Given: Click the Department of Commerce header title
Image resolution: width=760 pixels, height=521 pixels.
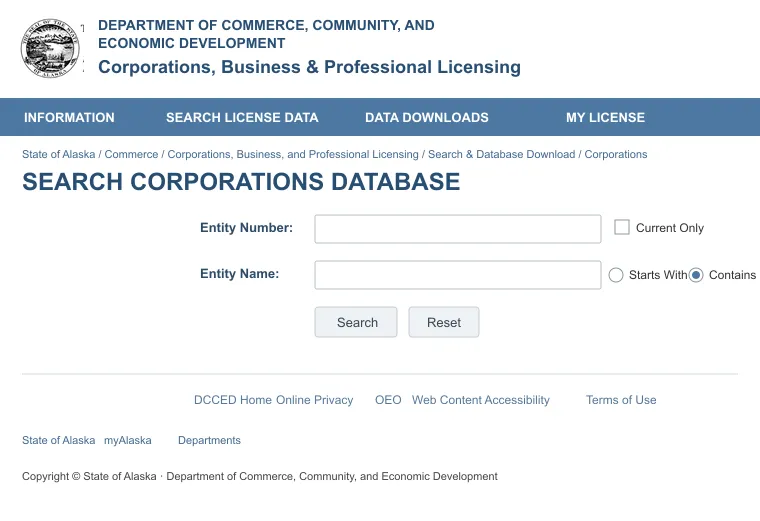Looking at the screenshot, I should 266,34.
